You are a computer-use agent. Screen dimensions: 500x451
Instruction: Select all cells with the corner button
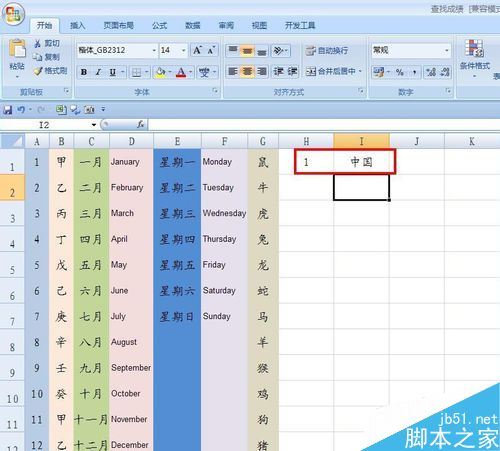12,141
